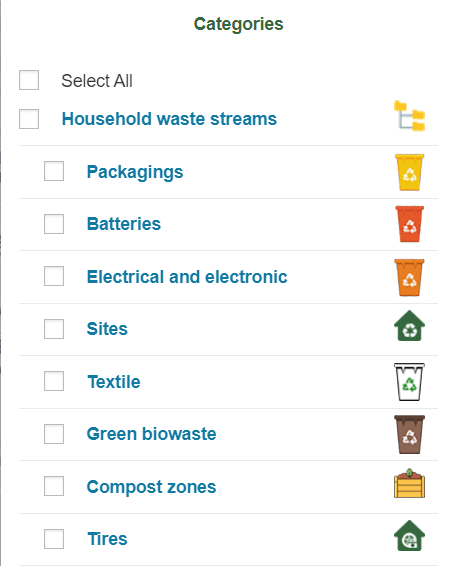Click the Sites category label

coord(107,329)
